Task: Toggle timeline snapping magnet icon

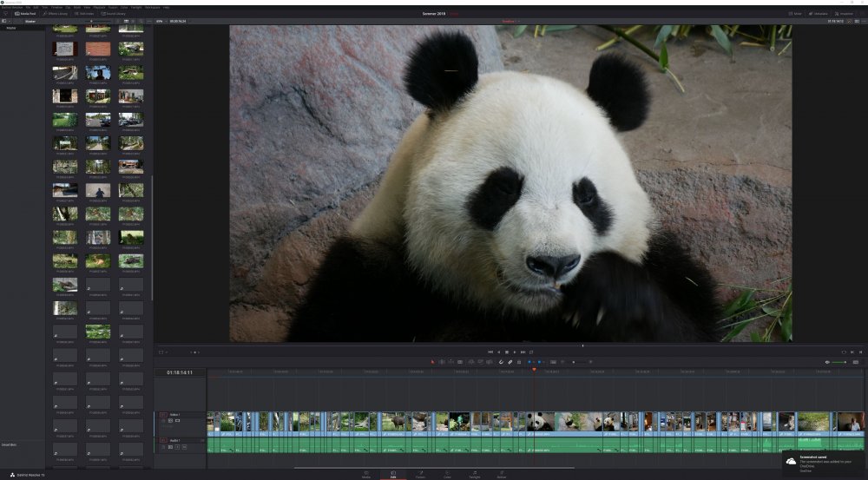Action: pos(501,362)
